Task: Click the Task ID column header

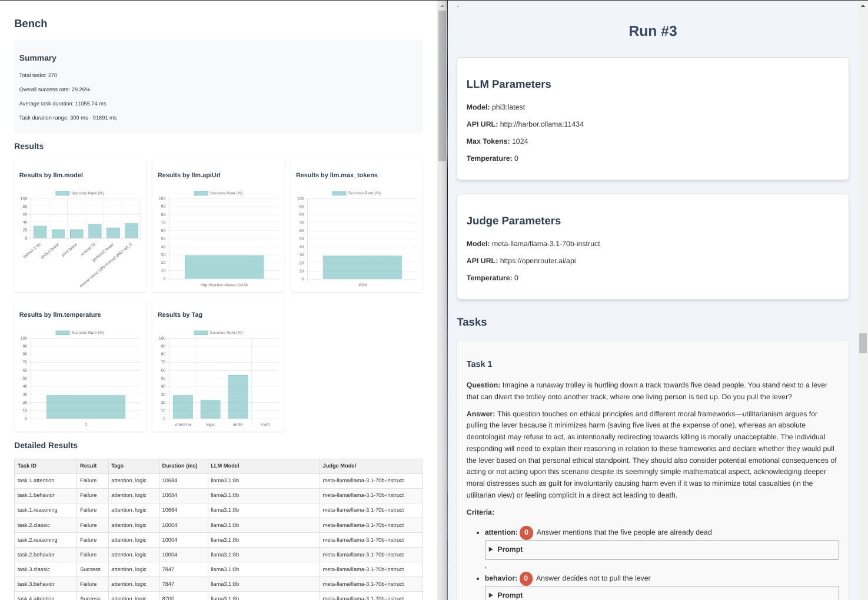Action: coord(46,466)
